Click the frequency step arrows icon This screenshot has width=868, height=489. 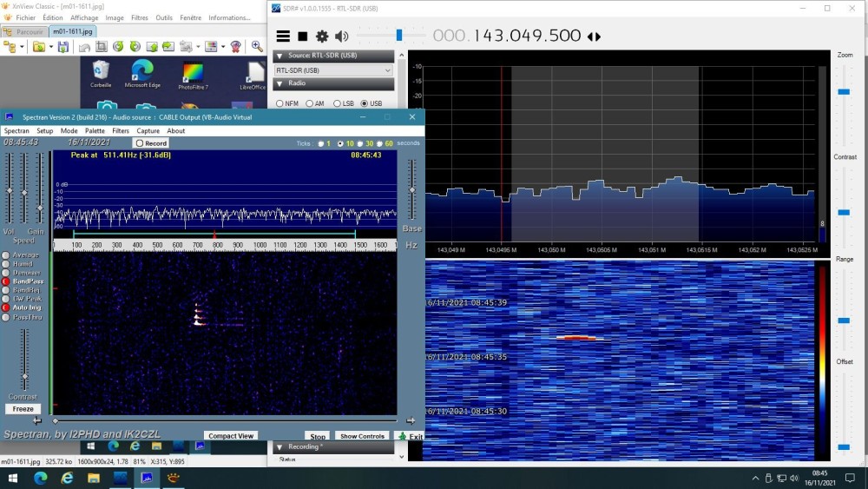(x=594, y=36)
